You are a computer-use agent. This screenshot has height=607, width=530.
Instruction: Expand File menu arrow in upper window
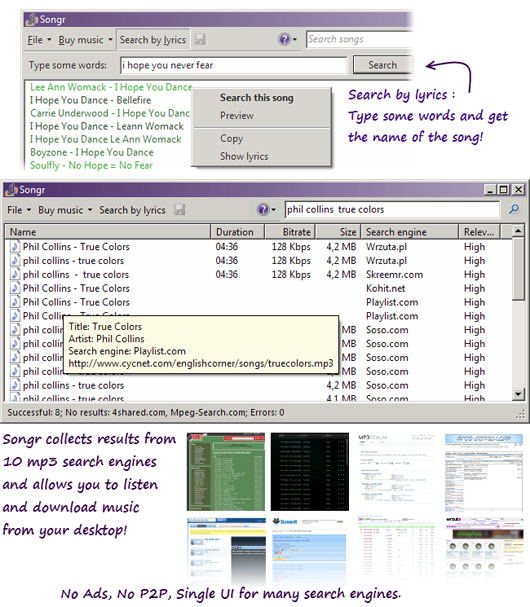coord(49,39)
